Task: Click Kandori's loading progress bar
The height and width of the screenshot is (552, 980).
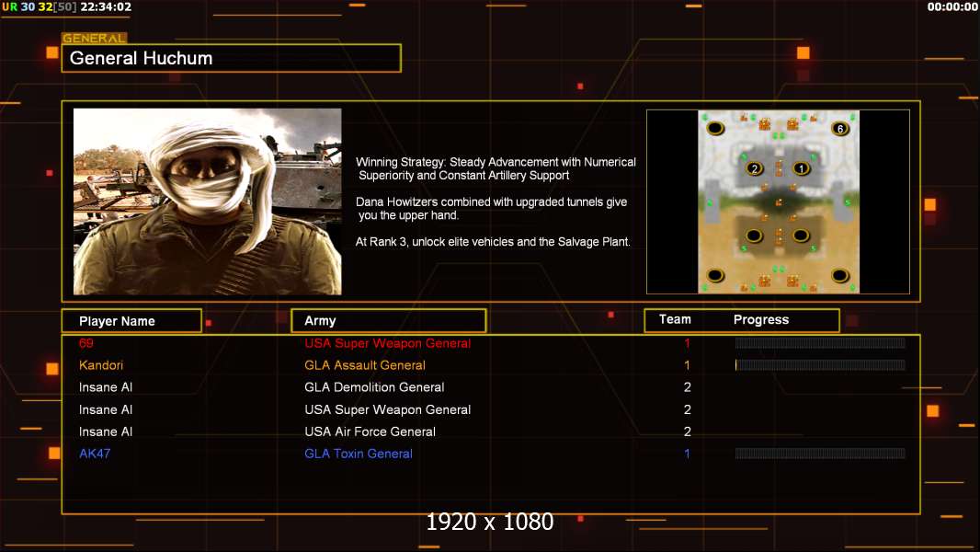Action: 820,365
